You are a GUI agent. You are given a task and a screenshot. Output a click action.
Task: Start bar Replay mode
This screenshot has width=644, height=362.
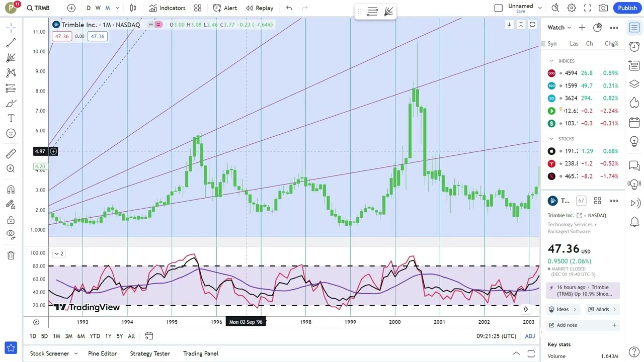coord(260,8)
